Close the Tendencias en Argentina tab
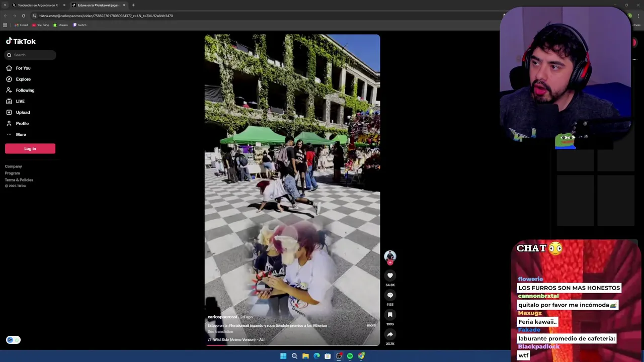644x362 pixels. point(64,5)
